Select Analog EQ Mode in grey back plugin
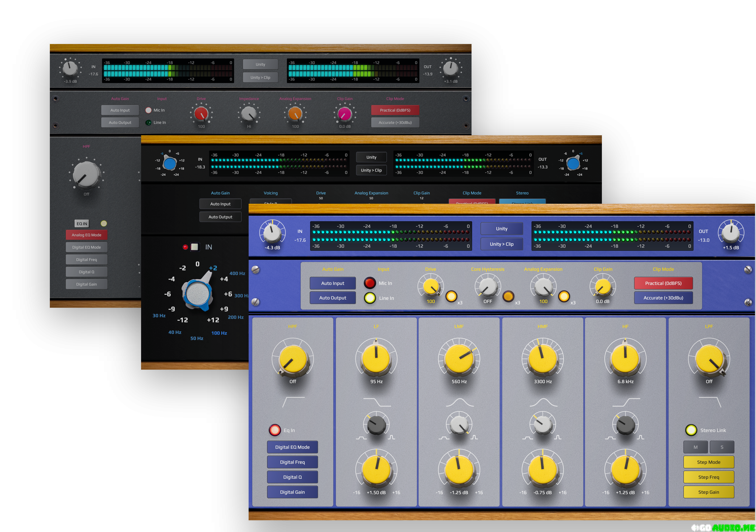 (x=87, y=235)
